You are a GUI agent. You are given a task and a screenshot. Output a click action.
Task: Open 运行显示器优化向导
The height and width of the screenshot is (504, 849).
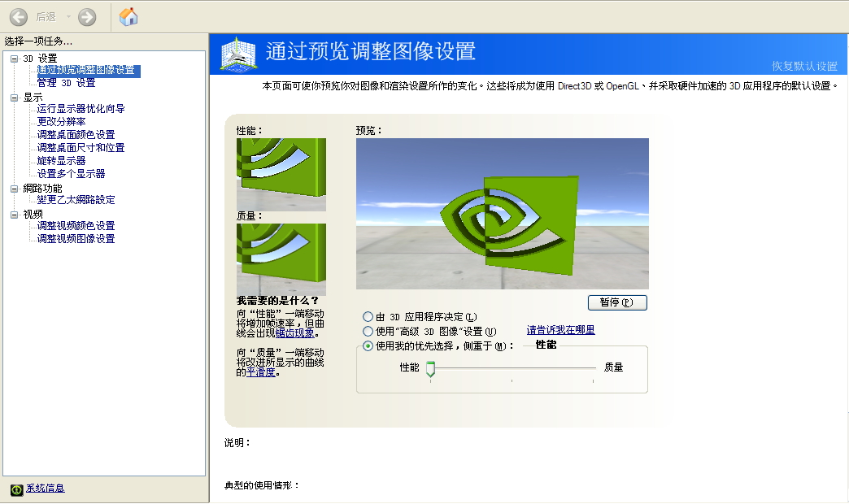[81, 109]
